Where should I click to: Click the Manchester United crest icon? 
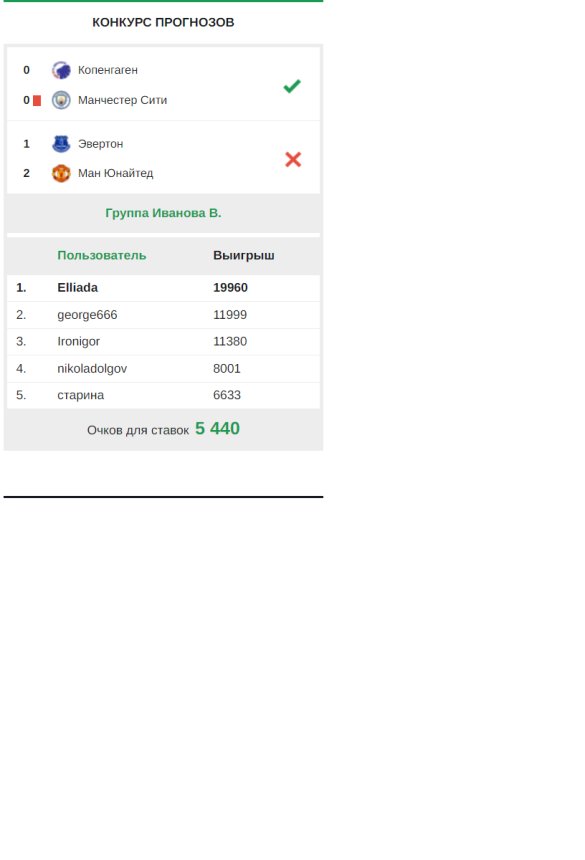(x=61, y=173)
